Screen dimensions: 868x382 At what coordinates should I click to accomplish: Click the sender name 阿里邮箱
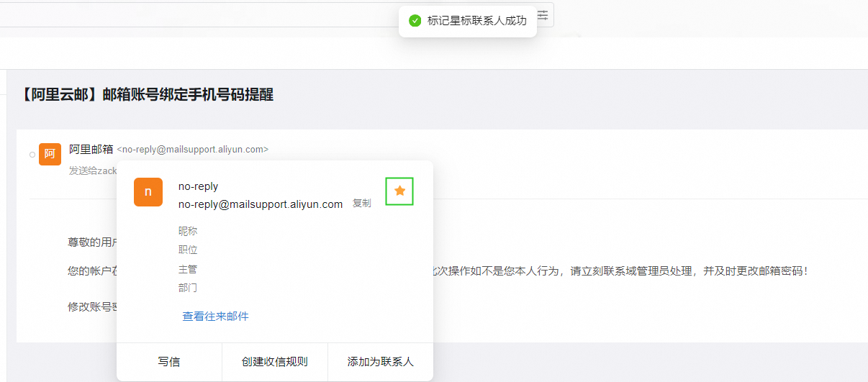click(91, 149)
